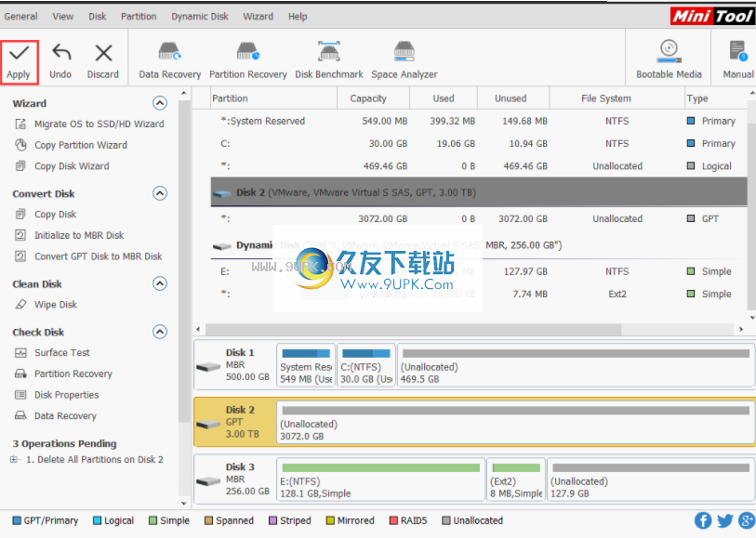
Task: Select System Reserved block in Disk 1 map
Action: tap(305, 365)
